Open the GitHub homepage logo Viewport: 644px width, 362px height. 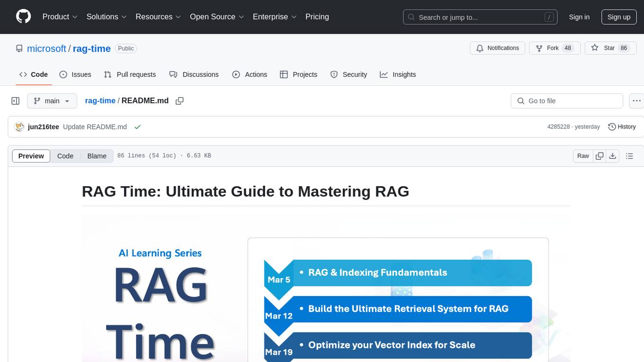point(24,17)
